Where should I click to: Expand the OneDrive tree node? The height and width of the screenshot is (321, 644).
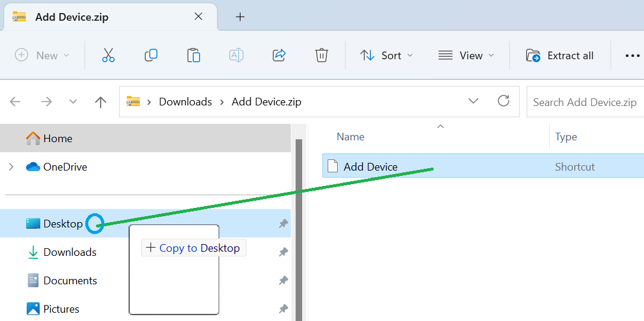(11, 167)
